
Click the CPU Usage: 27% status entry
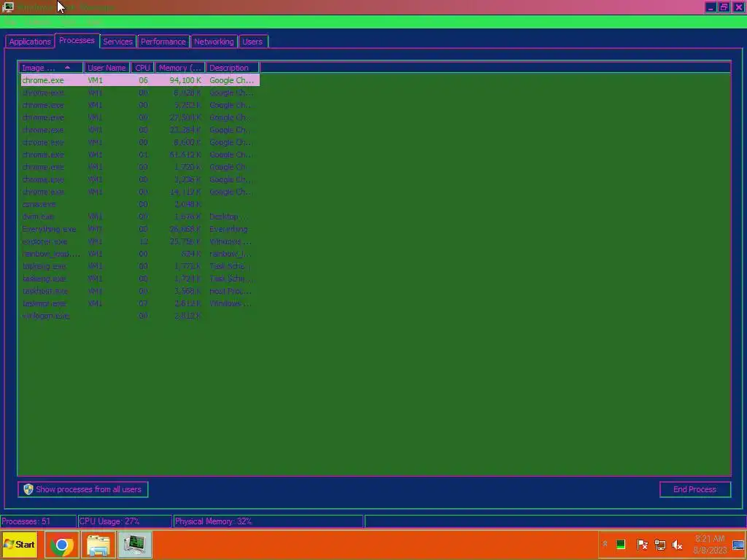125,521
